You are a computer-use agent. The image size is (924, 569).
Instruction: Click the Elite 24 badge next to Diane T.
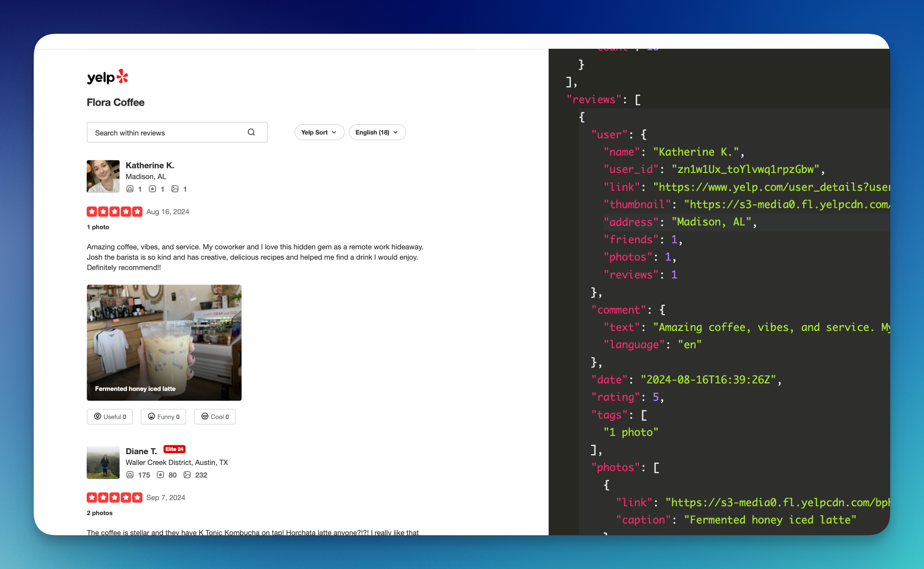[174, 449]
